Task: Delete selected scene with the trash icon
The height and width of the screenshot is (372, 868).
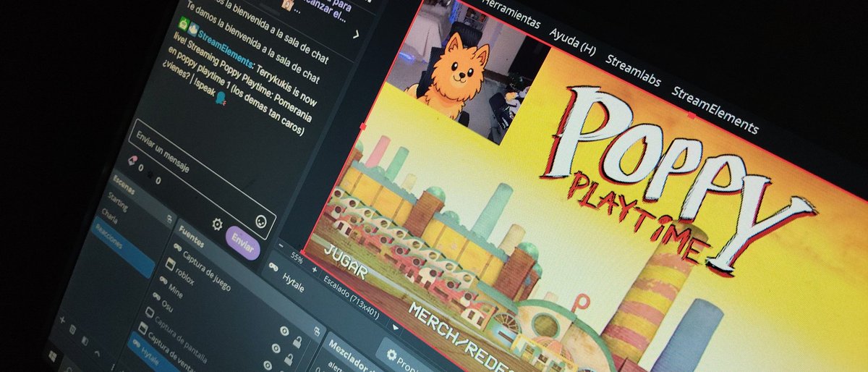Action: 73,329
